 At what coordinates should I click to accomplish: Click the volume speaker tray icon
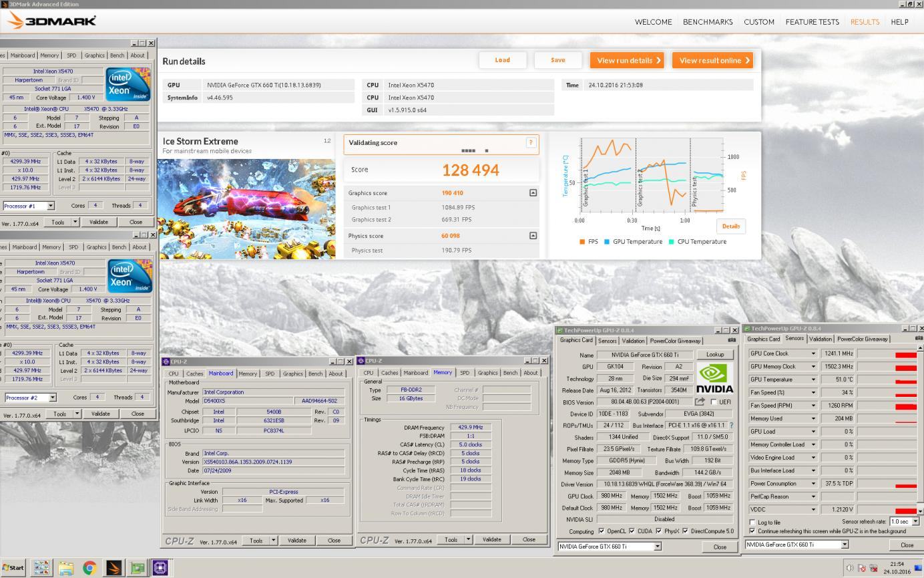(x=850, y=568)
